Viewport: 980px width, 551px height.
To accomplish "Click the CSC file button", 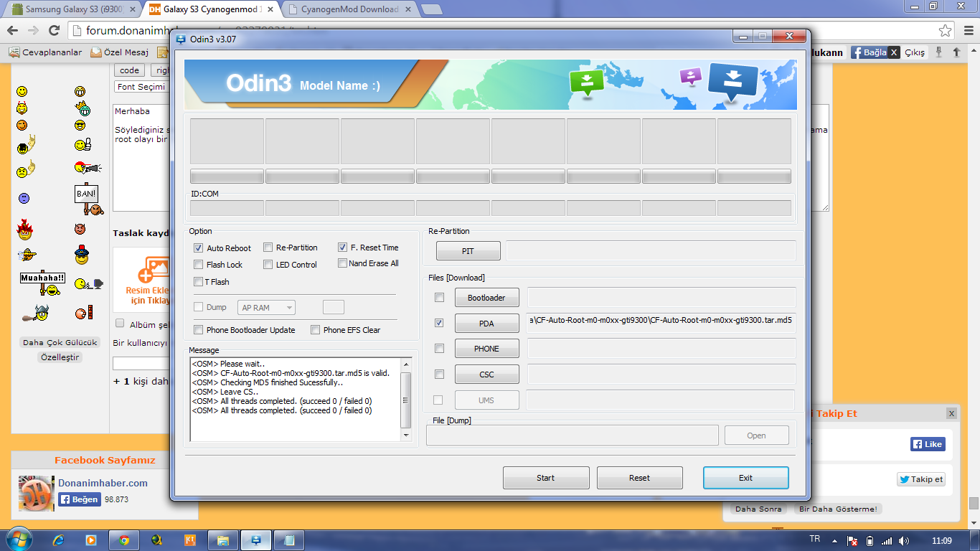I will point(486,375).
